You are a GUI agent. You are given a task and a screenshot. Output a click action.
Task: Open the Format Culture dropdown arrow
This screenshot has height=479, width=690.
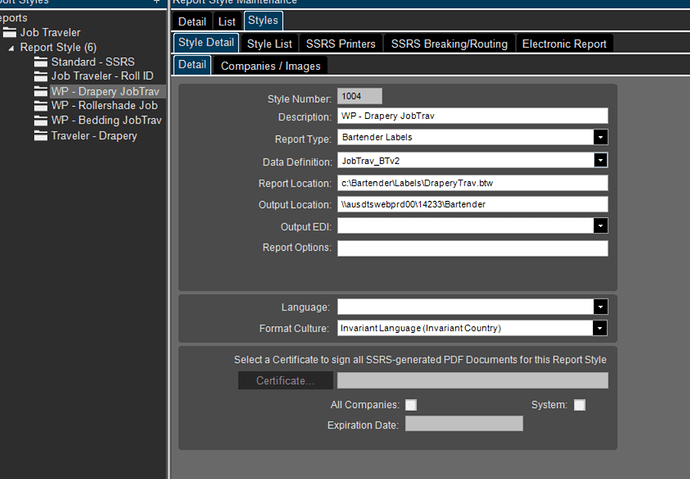click(599, 328)
